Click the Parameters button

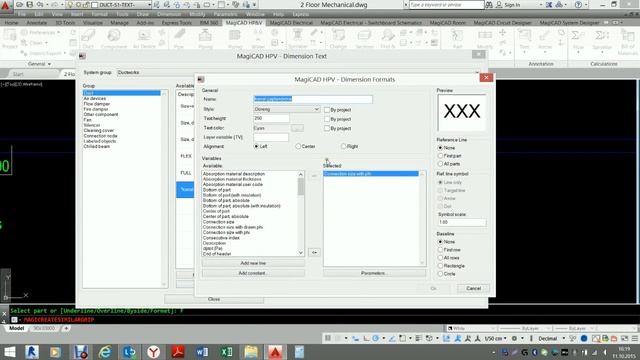point(374,273)
